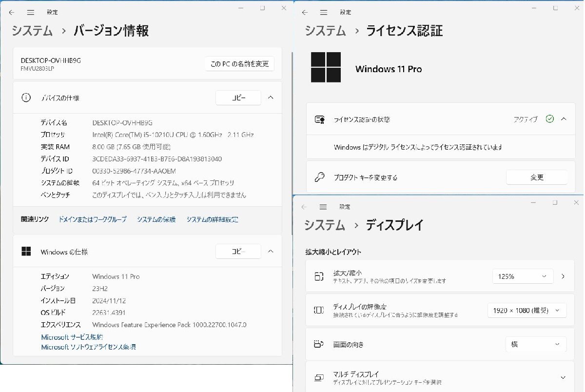Screen dimensions: 585x392
Task: Click the key icon for プロダクトキーを変更する
Action: click(x=320, y=177)
